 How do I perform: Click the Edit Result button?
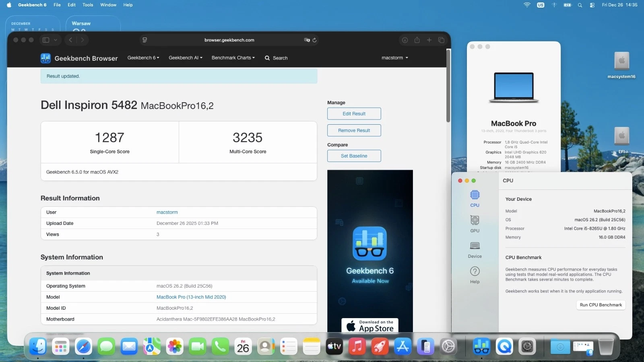354,114
